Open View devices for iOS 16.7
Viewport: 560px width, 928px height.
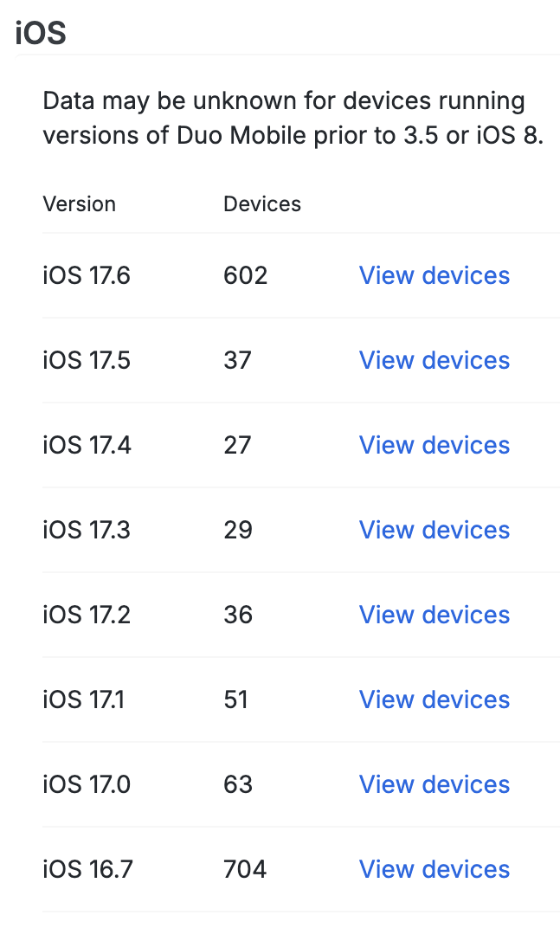click(434, 869)
